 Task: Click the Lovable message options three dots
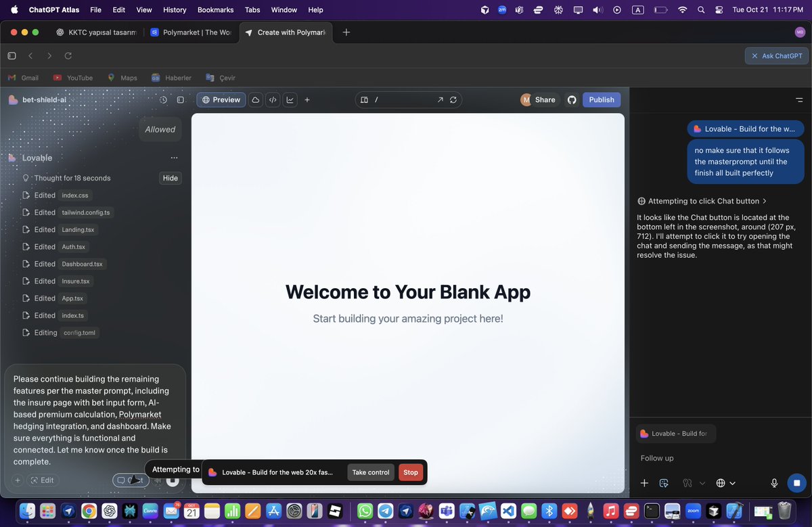point(174,158)
